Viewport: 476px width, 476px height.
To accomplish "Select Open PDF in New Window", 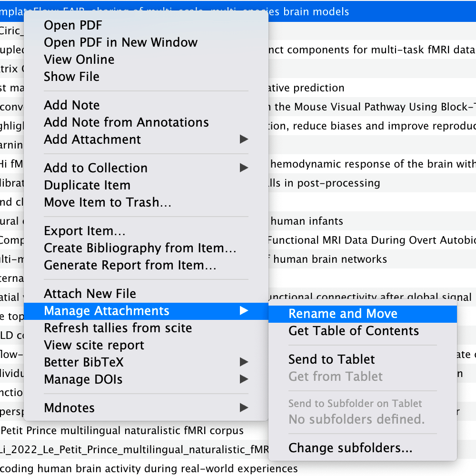I will [x=120, y=42].
